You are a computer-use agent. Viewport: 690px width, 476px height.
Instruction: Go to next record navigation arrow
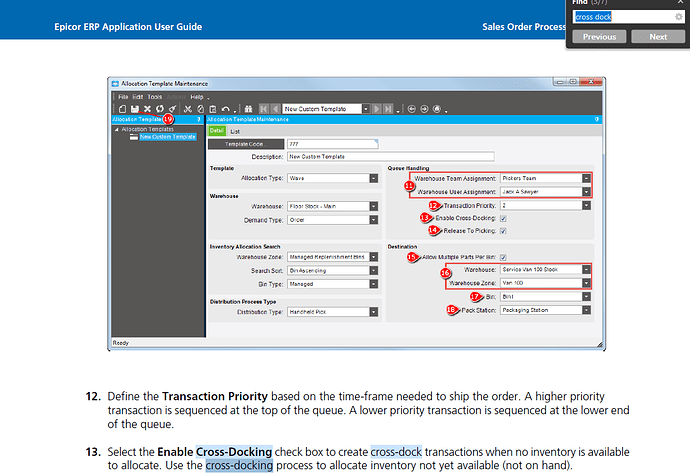point(377,109)
